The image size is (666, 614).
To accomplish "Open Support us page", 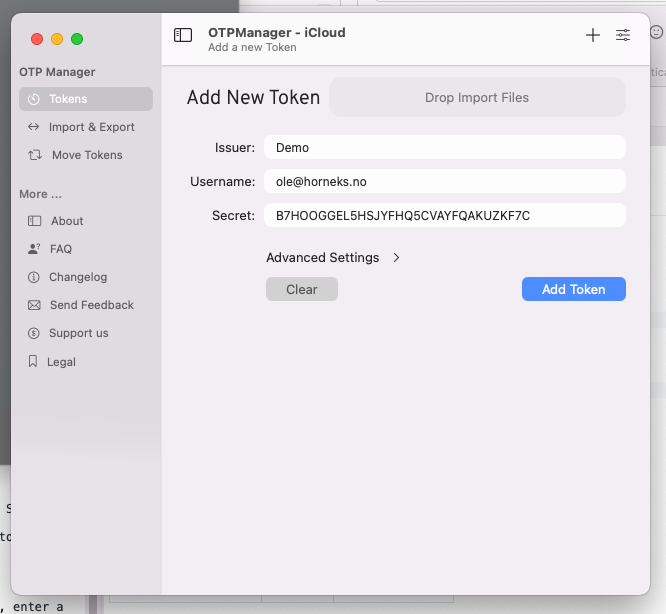I will click(86, 333).
